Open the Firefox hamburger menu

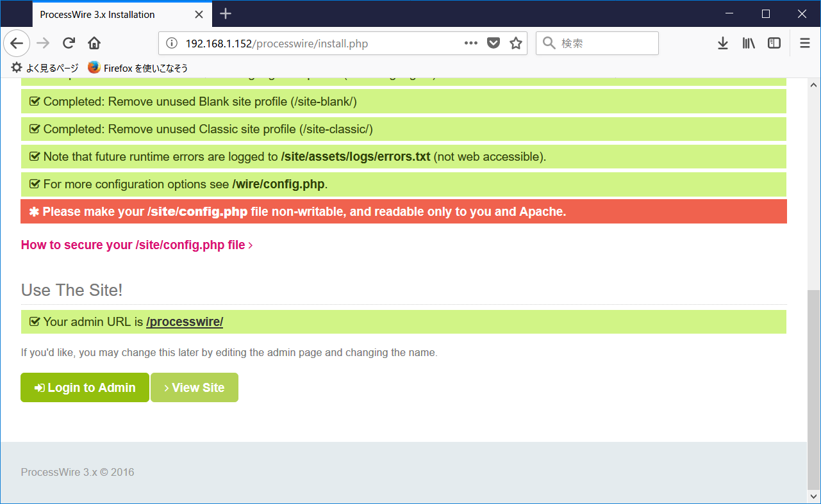coord(804,43)
